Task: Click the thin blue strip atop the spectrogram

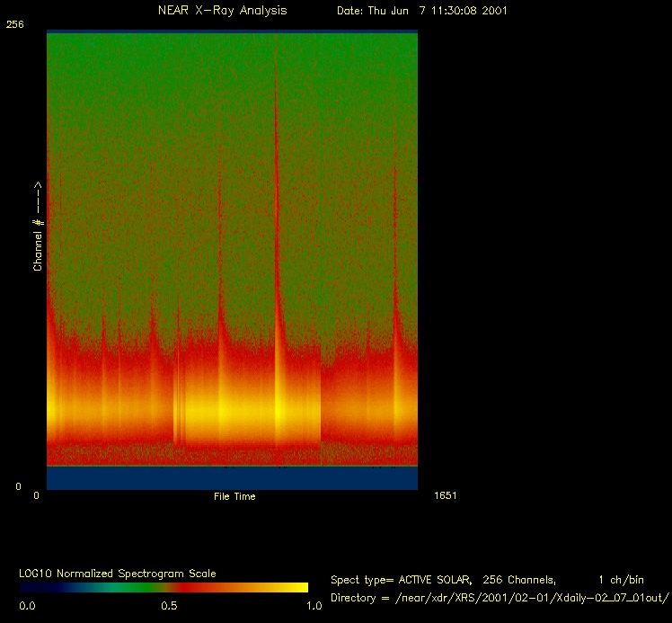Action: click(232, 31)
